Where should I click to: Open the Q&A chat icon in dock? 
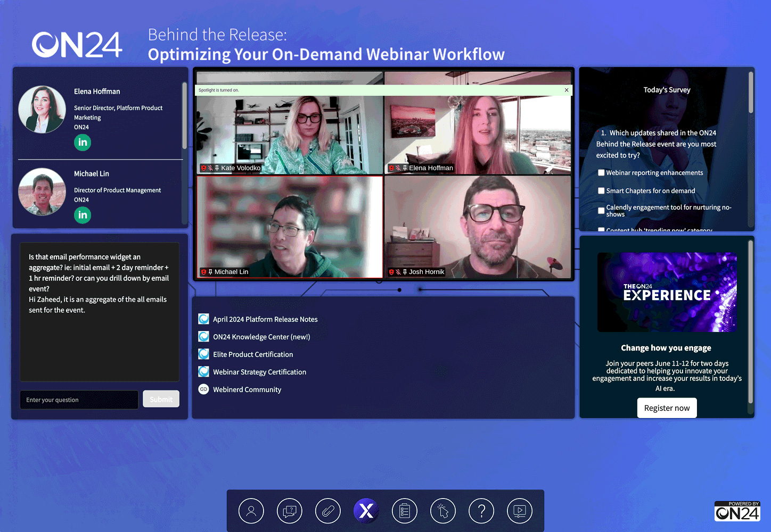click(290, 511)
